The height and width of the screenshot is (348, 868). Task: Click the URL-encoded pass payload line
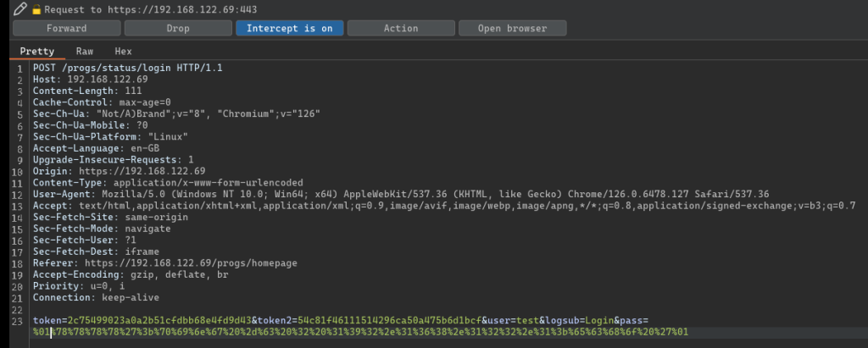coord(360,333)
